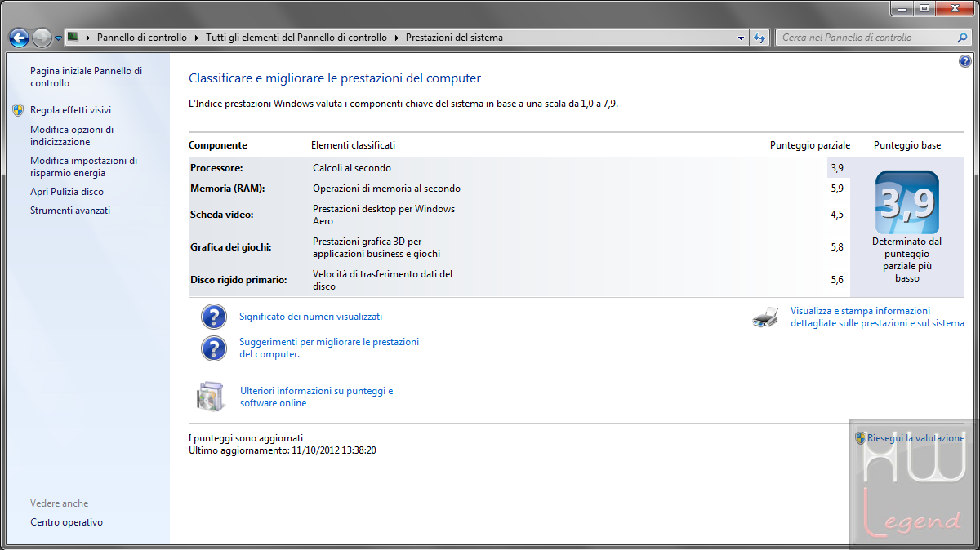Click question icon beside Suggerimenti per migliorare

[x=214, y=348]
